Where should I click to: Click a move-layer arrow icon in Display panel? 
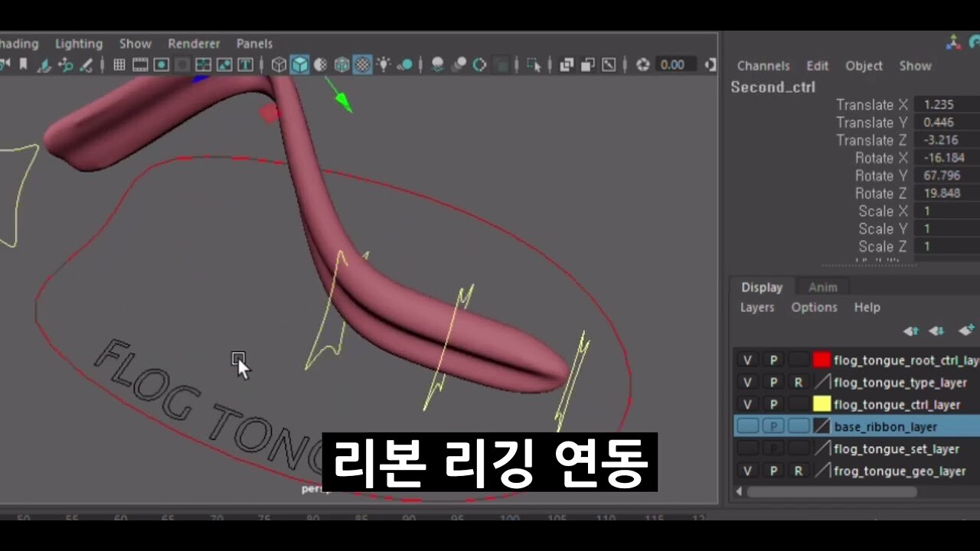coord(911,331)
